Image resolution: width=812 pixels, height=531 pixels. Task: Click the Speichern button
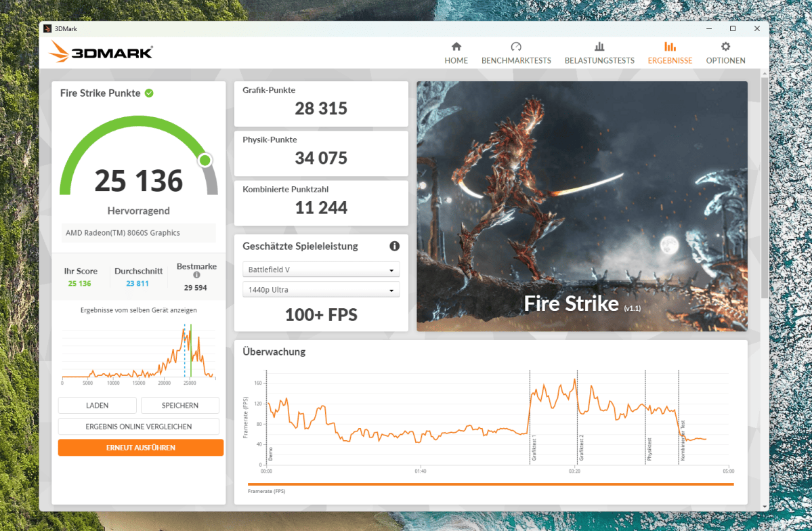pos(179,406)
